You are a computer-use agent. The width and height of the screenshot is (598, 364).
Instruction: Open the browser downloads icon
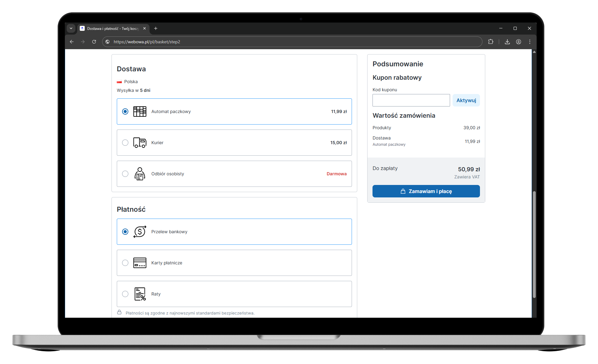(507, 42)
